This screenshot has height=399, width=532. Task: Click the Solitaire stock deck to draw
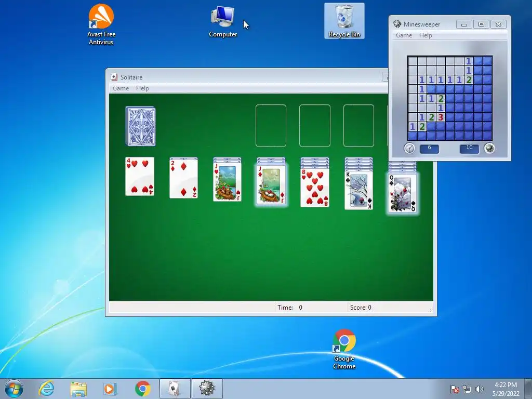(x=140, y=126)
